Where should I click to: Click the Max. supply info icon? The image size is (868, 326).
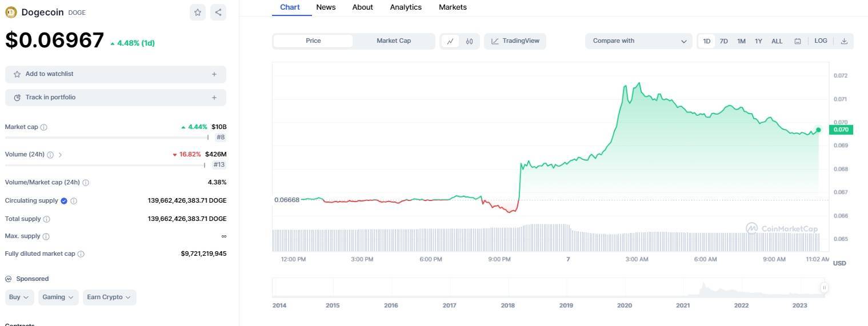[x=46, y=236]
